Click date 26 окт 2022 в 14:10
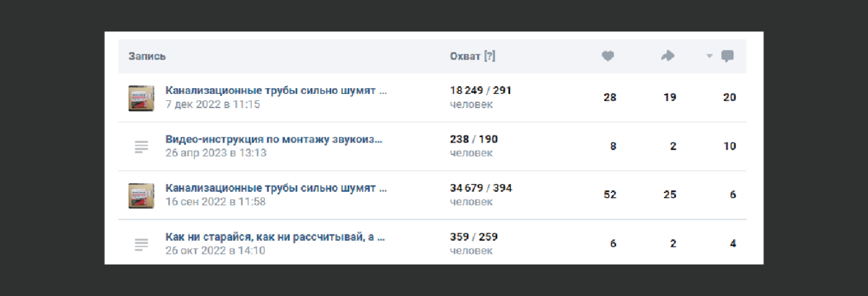This screenshot has height=296, width=868. [x=215, y=251]
